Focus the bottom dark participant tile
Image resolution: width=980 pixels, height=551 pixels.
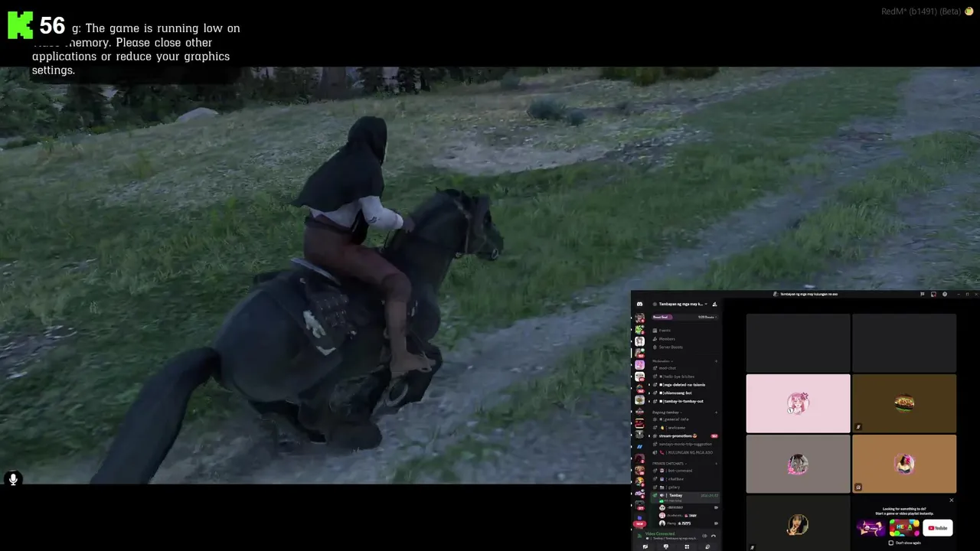click(798, 523)
